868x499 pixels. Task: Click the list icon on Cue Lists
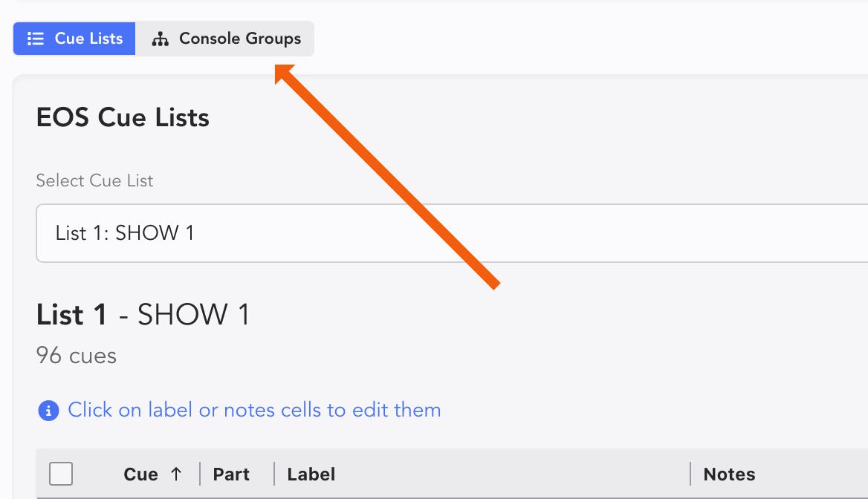pyautogui.click(x=35, y=39)
